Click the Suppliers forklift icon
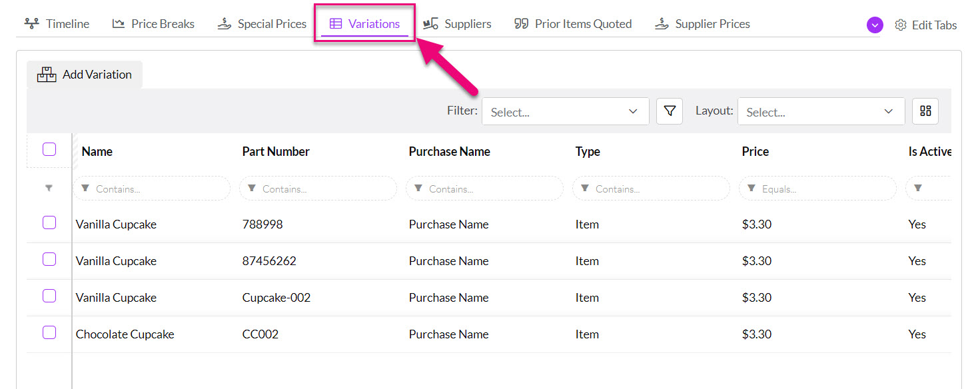 431,24
